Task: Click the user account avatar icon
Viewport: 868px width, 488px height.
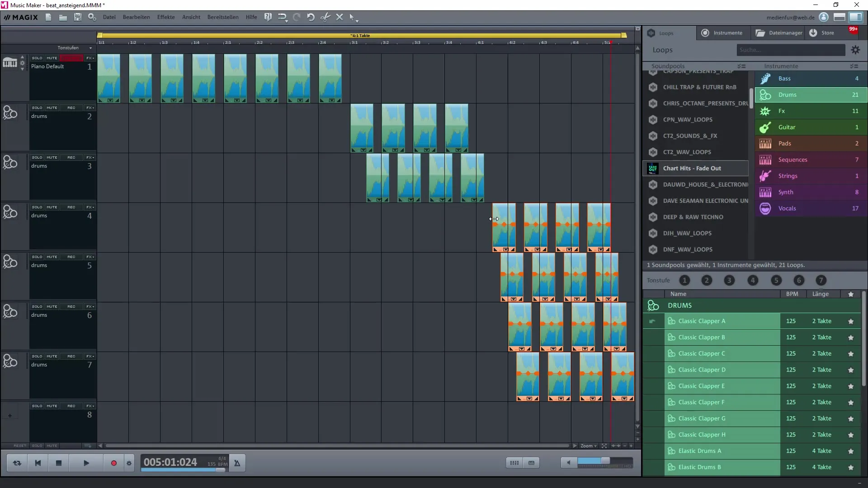Action: [824, 17]
